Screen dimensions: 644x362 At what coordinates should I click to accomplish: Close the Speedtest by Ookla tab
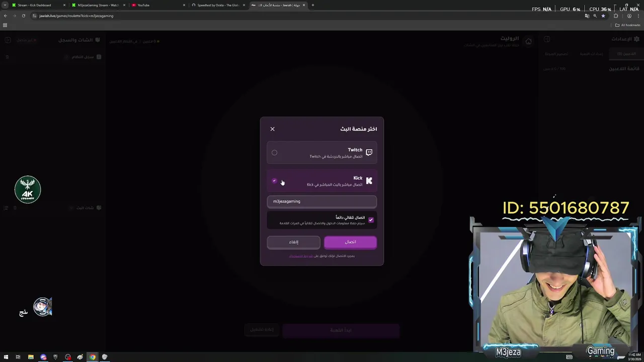click(244, 5)
